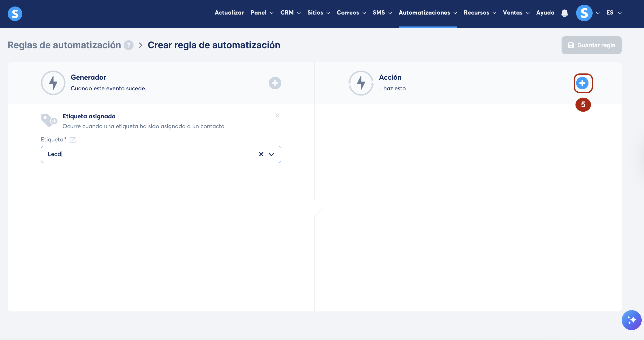Click the Actualizar link
Screen dimensions: 644x340
pyautogui.click(x=229, y=13)
